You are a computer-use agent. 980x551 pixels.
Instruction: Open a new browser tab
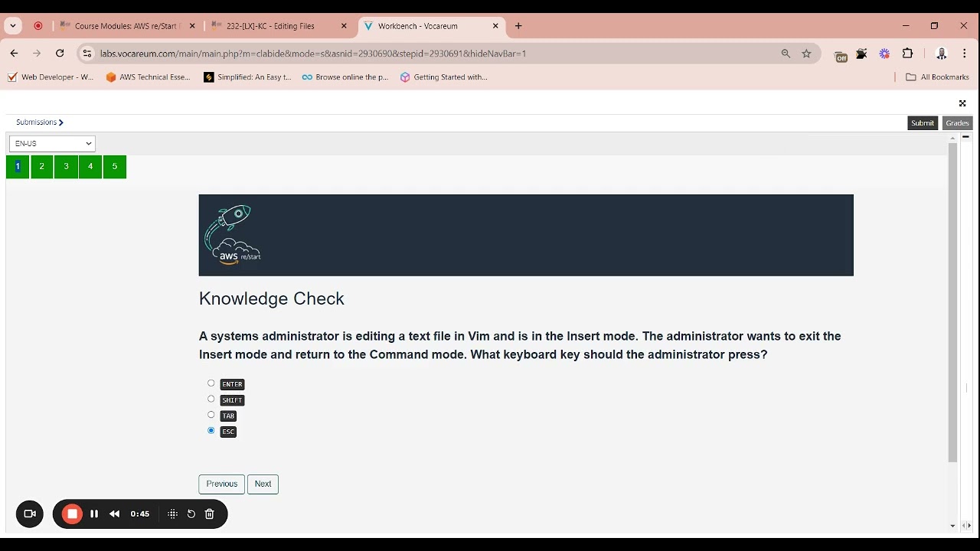point(518,26)
